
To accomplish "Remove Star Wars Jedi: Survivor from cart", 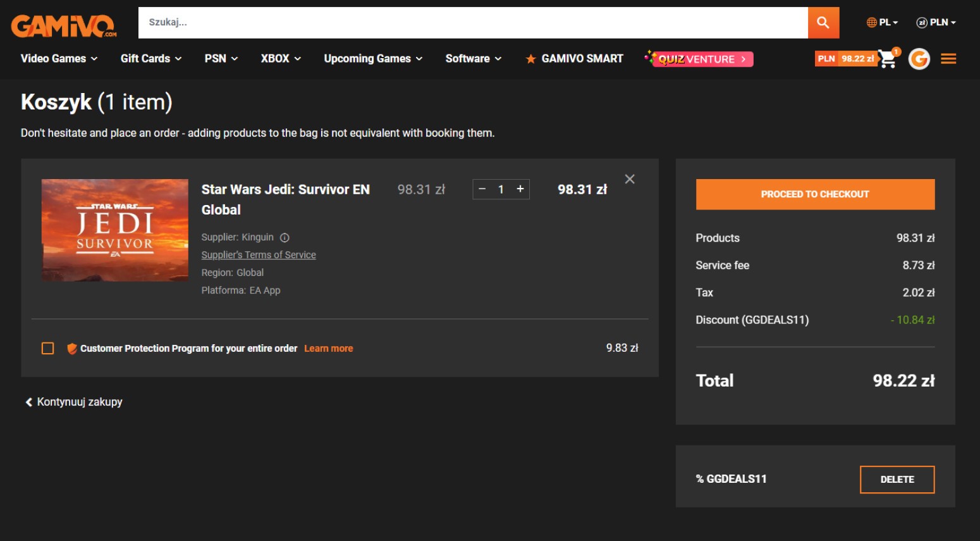I will 630,179.
